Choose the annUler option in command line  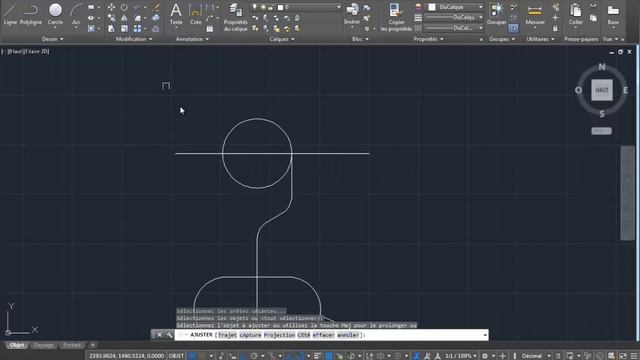click(x=348, y=335)
